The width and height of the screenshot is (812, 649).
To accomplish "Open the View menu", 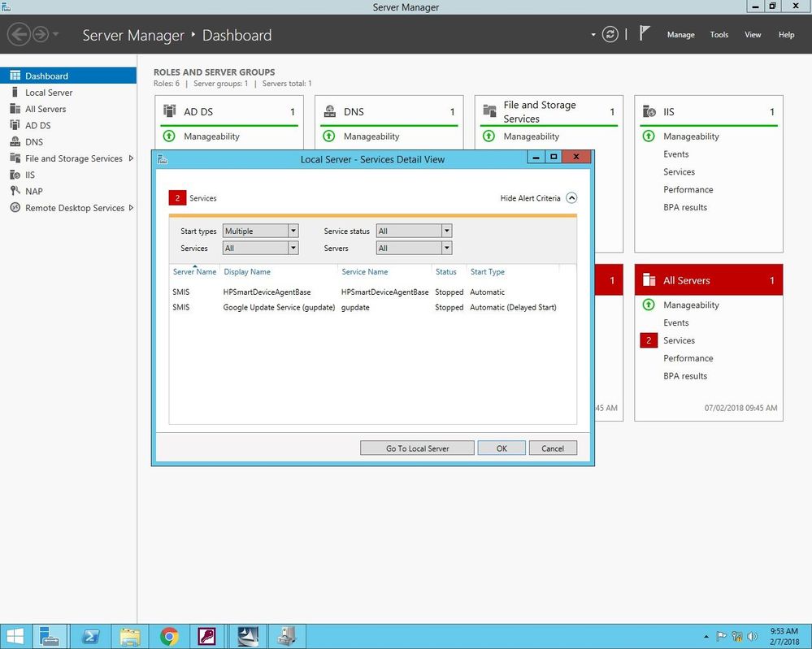I will click(753, 35).
